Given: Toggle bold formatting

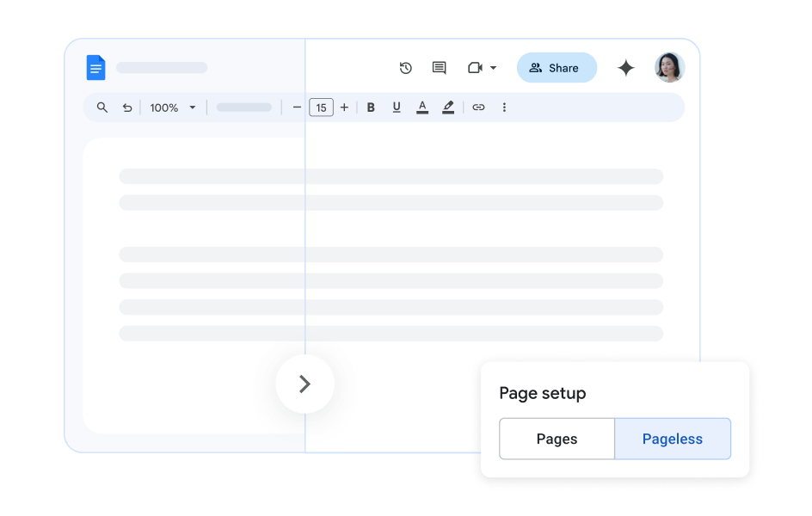Looking at the screenshot, I should pos(371,107).
